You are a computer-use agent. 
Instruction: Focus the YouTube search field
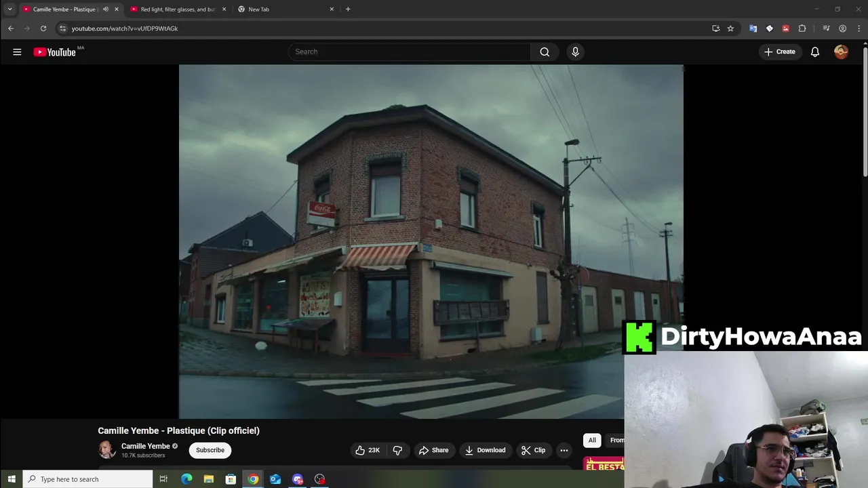410,52
